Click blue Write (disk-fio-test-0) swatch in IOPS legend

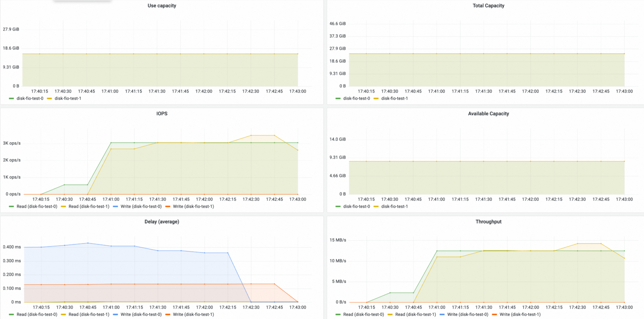pyautogui.click(x=115, y=207)
